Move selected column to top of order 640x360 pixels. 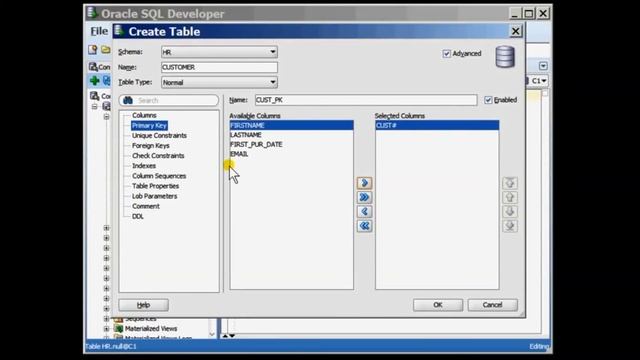pyautogui.click(x=510, y=183)
